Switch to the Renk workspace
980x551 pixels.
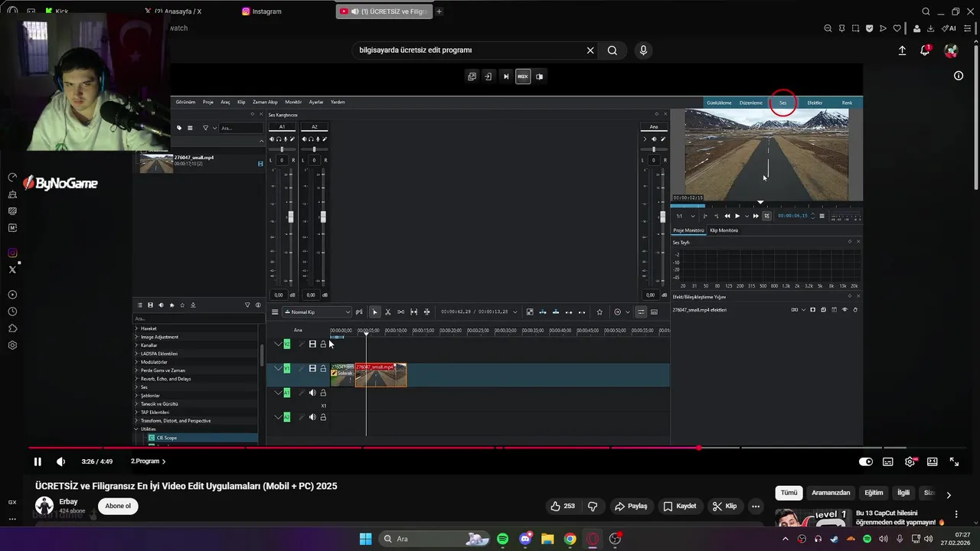pos(847,103)
